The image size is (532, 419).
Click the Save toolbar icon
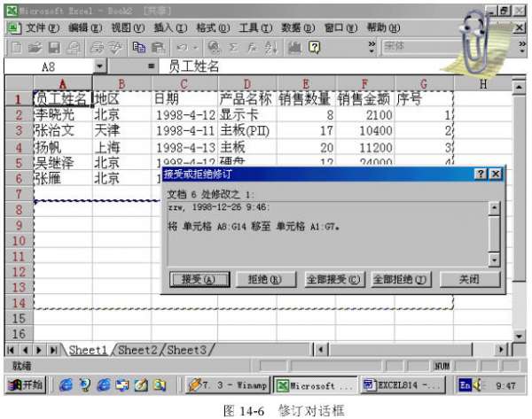[53, 45]
